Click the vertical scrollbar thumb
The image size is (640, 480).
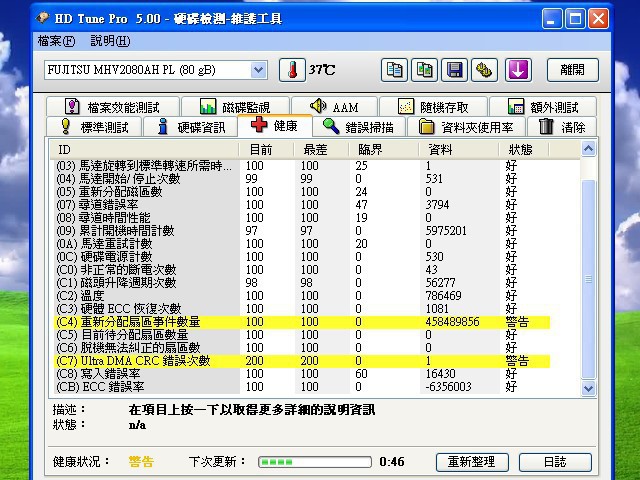(588, 279)
